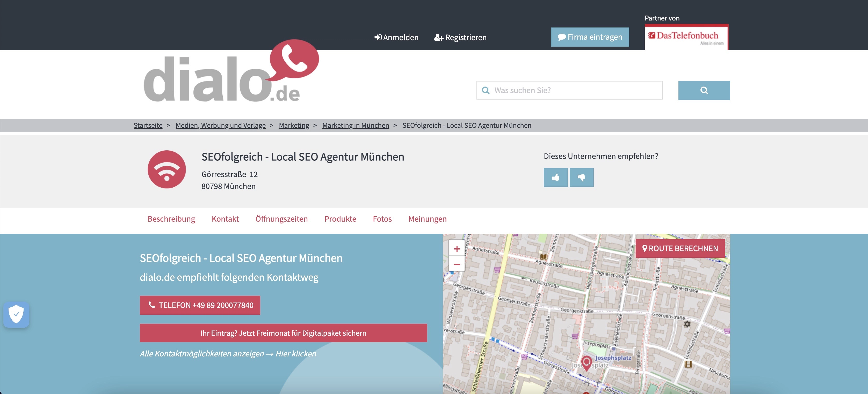The height and width of the screenshot is (394, 868).
Task: Focus the 'Was suchen Sie?' search field
Action: tap(569, 90)
